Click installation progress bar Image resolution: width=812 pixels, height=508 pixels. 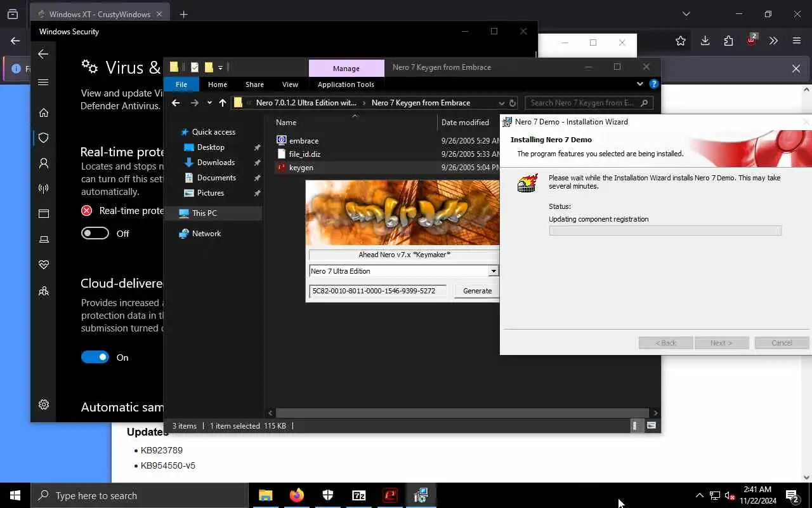665,231
